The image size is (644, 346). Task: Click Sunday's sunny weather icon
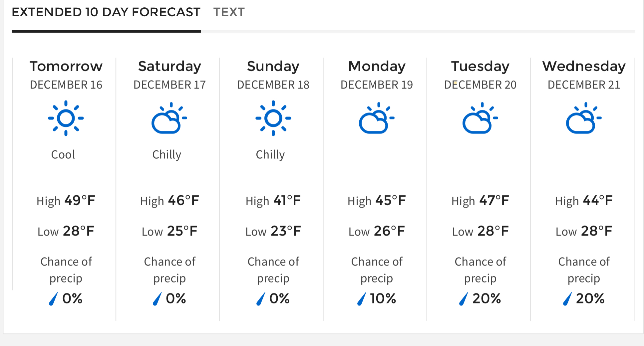(x=273, y=118)
